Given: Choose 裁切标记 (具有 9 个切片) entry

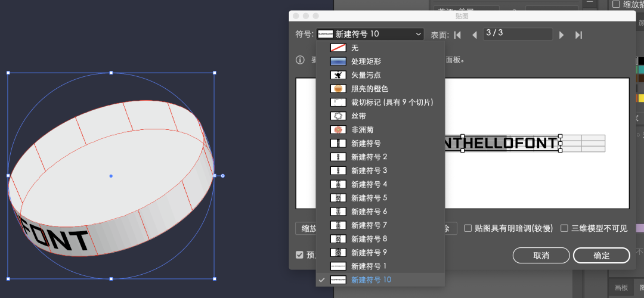Looking at the screenshot, I should coord(392,102).
